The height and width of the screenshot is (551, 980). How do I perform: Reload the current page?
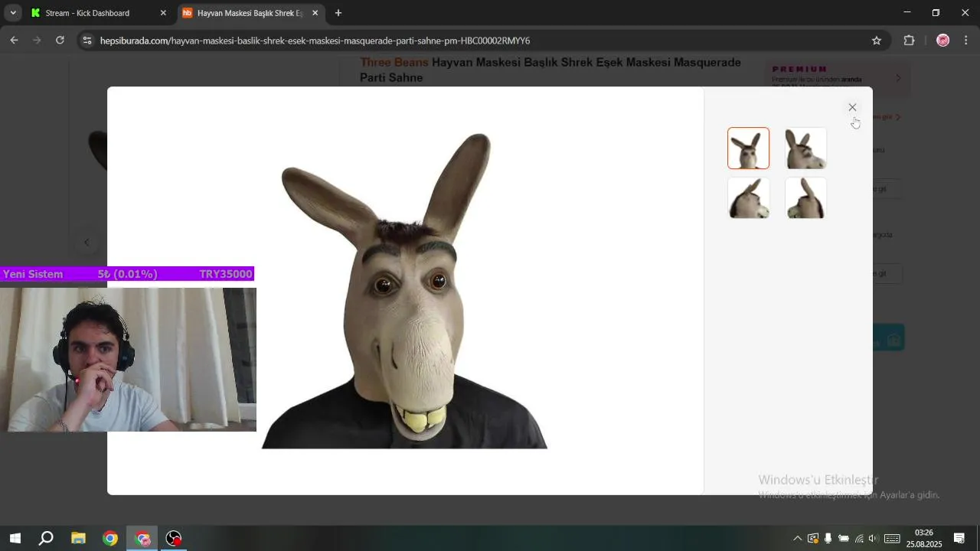click(x=60, y=41)
